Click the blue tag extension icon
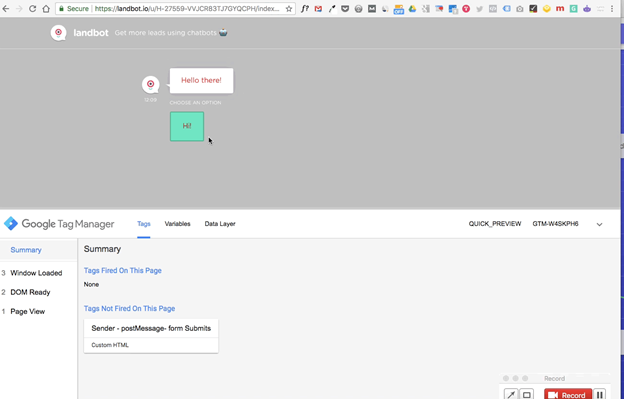The height and width of the screenshot is (399, 624). point(507,9)
